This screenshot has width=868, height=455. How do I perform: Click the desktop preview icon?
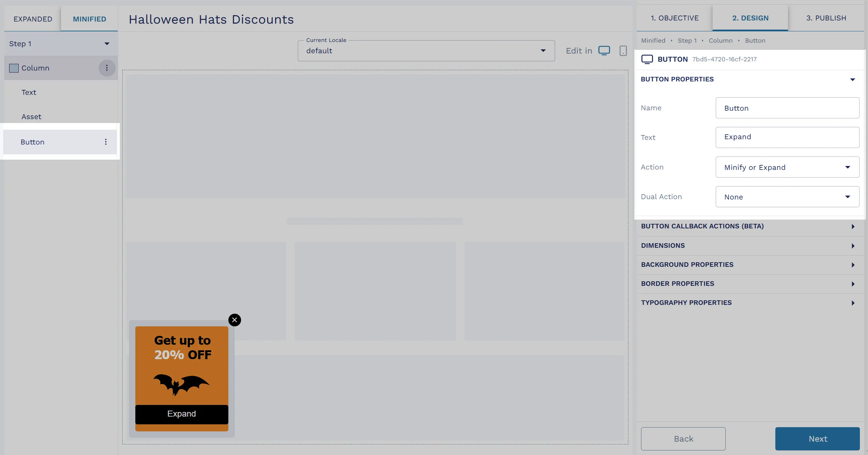pos(604,51)
